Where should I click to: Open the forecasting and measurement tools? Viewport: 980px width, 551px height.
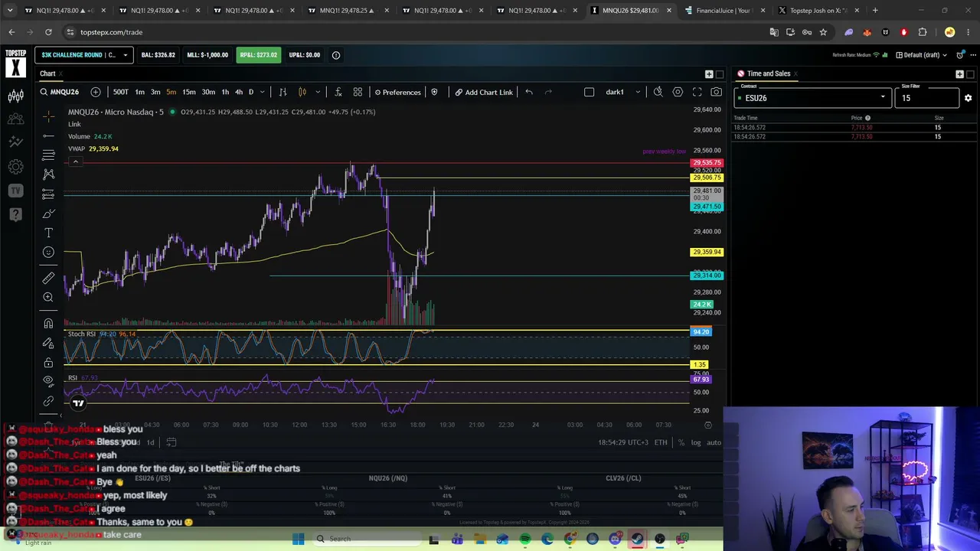[x=48, y=194]
